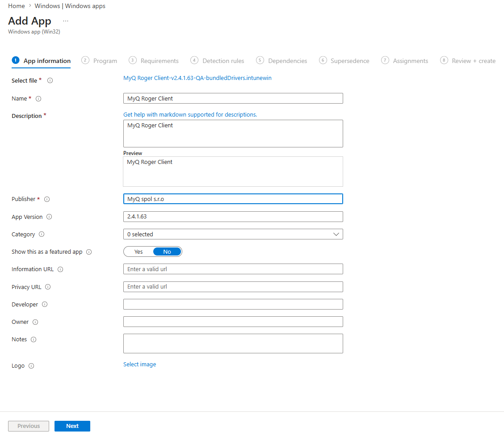
Task: Click the Notes info icon
Action: point(34,339)
